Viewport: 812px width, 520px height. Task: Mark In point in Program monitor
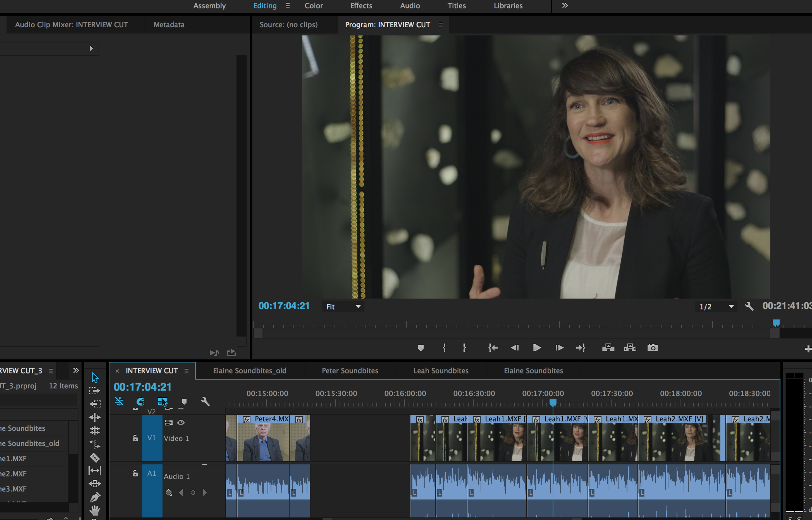(444, 348)
